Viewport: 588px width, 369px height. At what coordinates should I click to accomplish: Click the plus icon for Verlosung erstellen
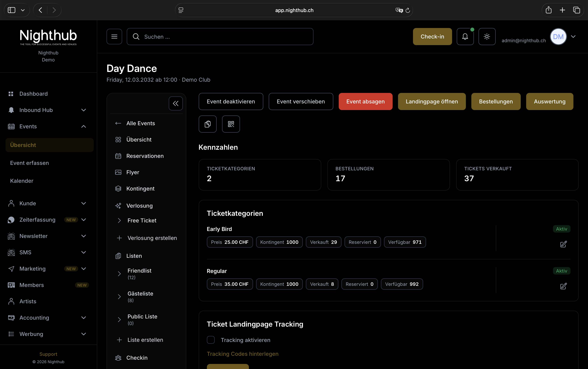119,238
